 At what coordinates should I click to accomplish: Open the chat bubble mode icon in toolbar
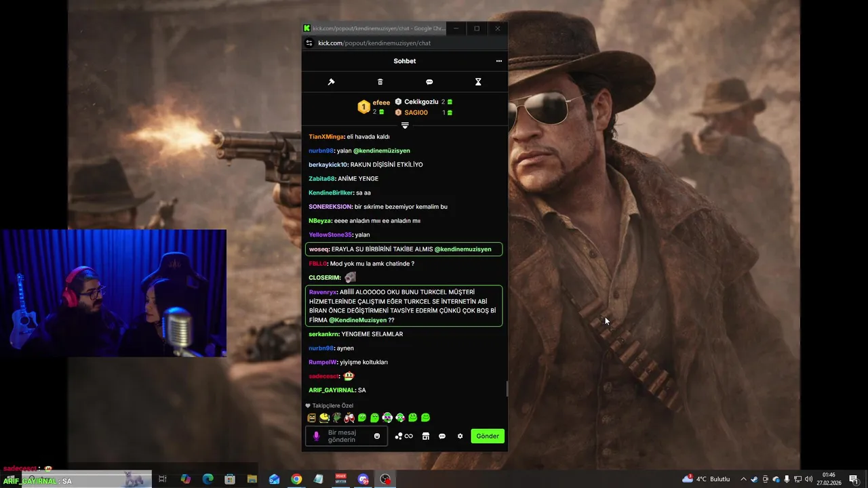[429, 82]
